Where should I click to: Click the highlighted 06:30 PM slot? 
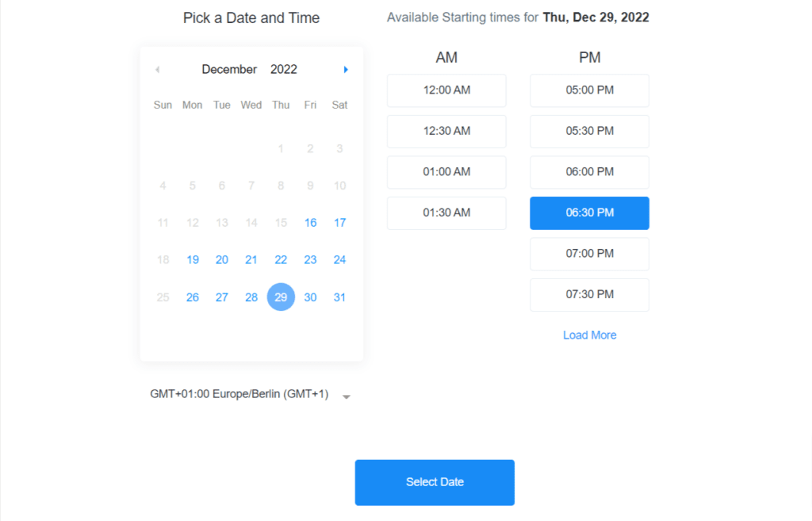tap(589, 213)
